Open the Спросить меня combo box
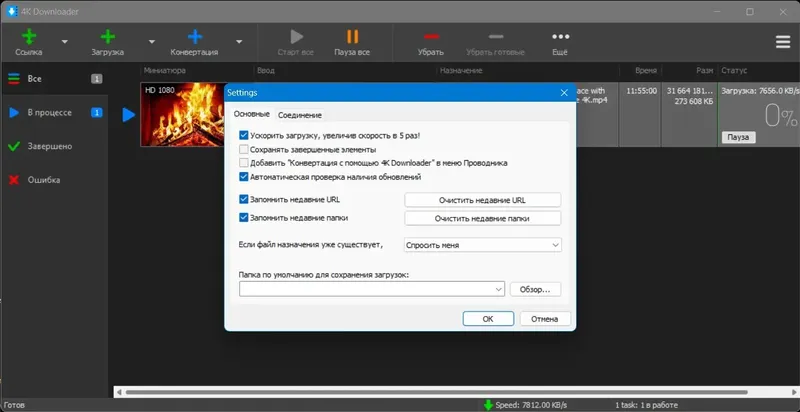Screen dimensions: 800x412 click(482, 245)
